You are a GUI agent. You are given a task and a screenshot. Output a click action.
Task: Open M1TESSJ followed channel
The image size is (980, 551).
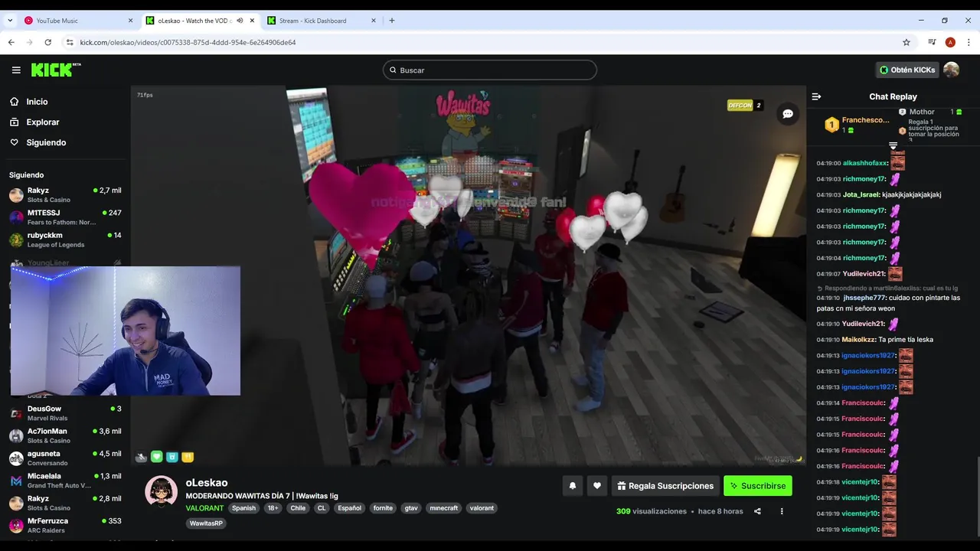click(x=65, y=217)
